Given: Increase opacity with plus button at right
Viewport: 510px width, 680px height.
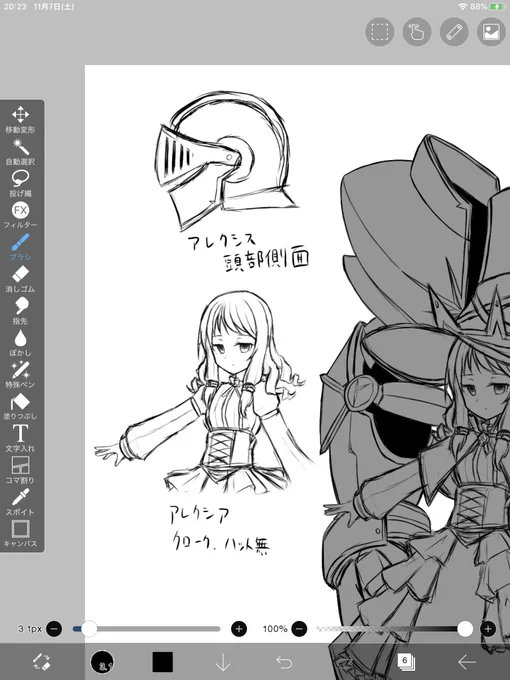Looking at the screenshot, I should (488, 628).
